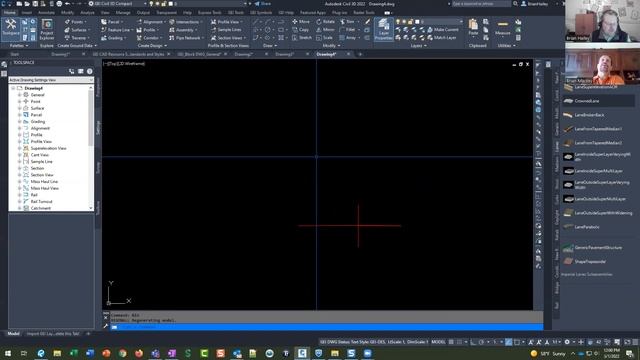
Task: Toggle MODEL space button in status bar
Action: [438, 342]
